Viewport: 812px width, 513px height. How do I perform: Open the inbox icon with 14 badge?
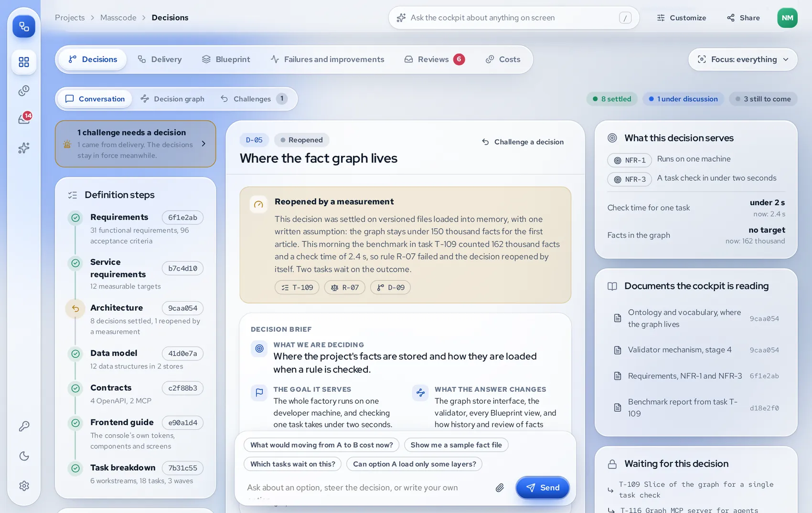click(24, 119)
